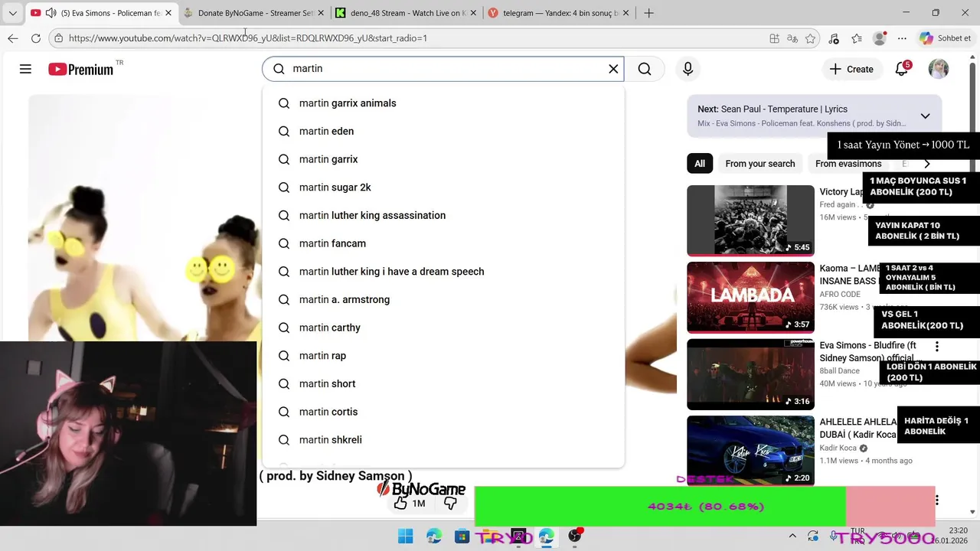Close the Eva Simons YouTube tab
The height and width of the screenshot is (551, 980).
coord(169,13)
